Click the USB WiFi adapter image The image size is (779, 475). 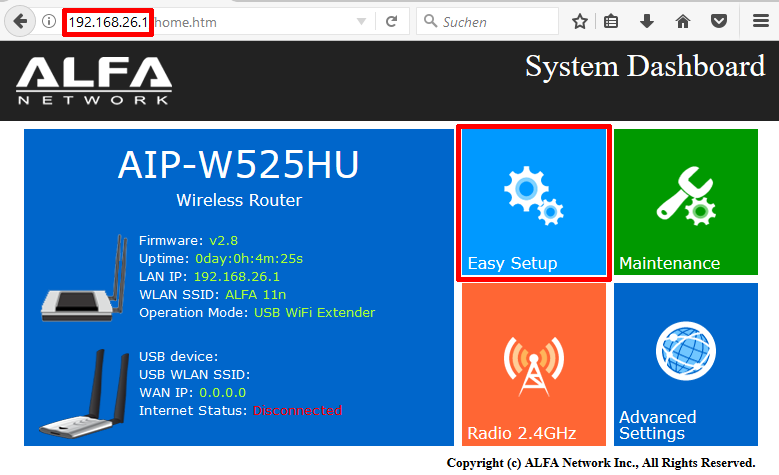pos(83,394)
